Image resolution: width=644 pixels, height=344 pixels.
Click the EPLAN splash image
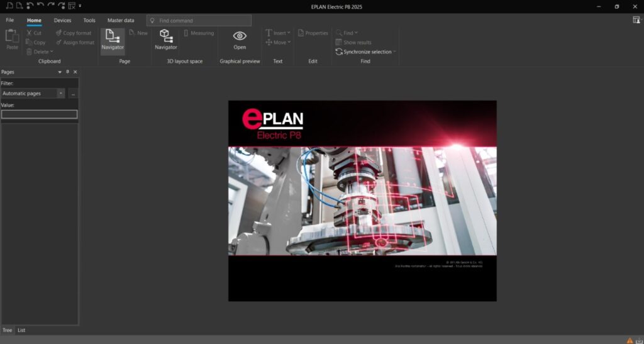pyautogui.click(x=362, y=201)
